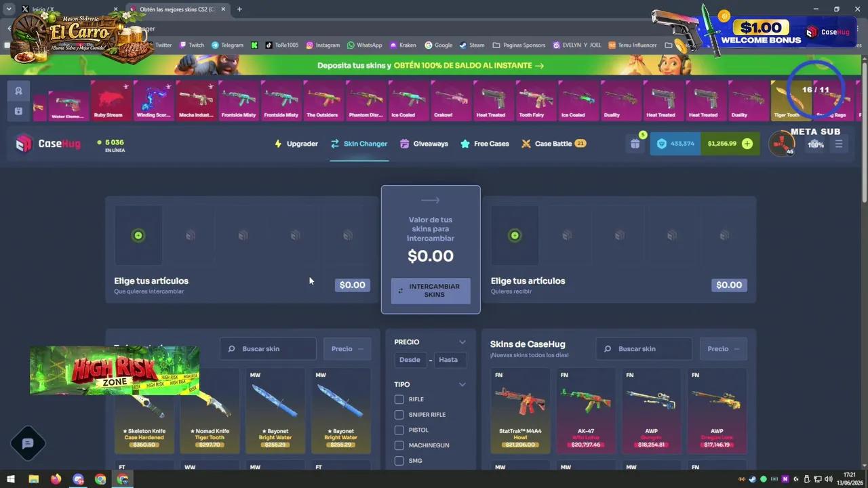Select the AK-47 skin priced $20,797.46
Screen dimensions: 868x488
pos(586,411)
